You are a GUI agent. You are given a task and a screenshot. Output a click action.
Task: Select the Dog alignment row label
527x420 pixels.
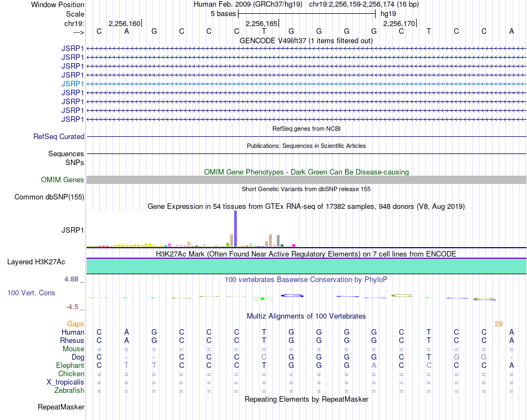pos(78,357)
